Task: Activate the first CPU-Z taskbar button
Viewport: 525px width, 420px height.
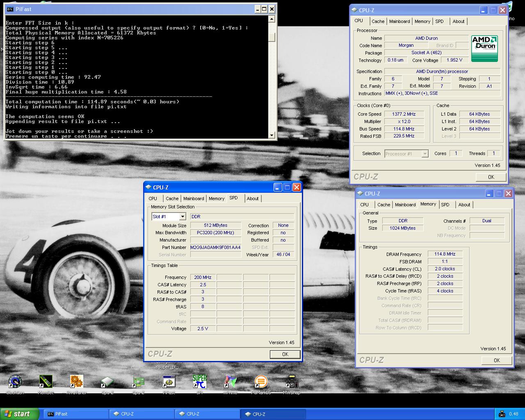Action: pyautogui.click(x=142, y=414)
